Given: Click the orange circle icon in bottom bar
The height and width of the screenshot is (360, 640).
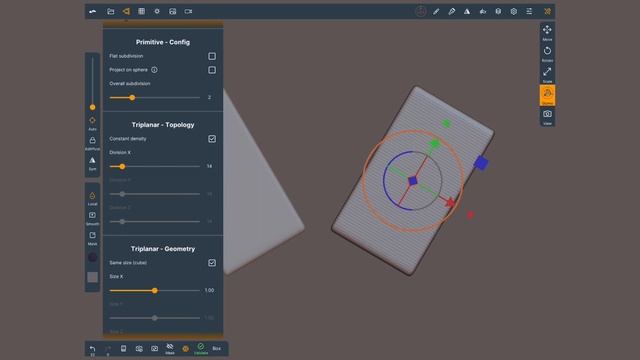Looking at the screenshot, I should (185, 349).
